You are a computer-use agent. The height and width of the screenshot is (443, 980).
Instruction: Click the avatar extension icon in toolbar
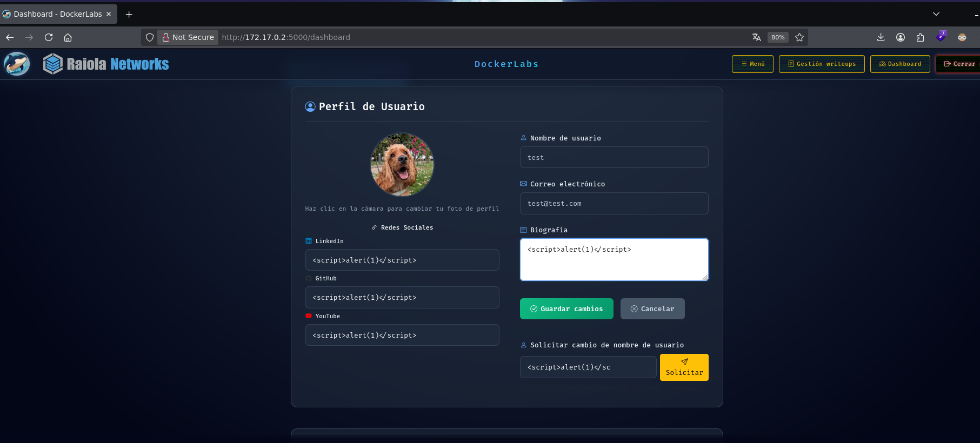click(x=962, y=37)
